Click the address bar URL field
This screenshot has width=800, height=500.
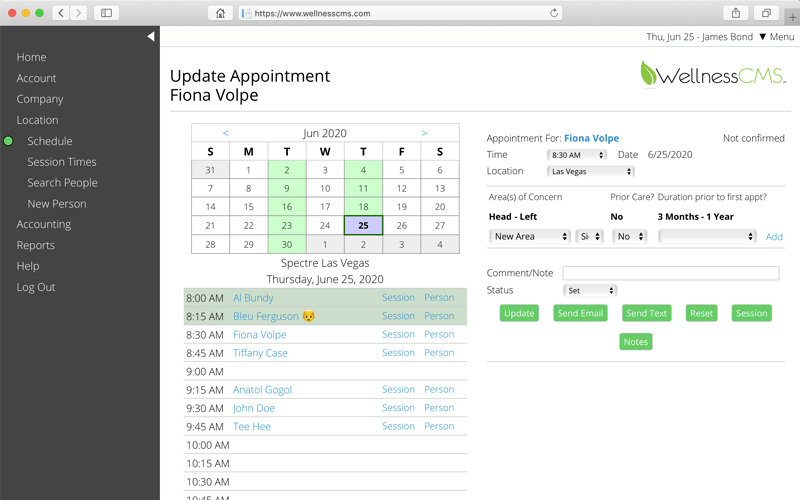[401, 13]
